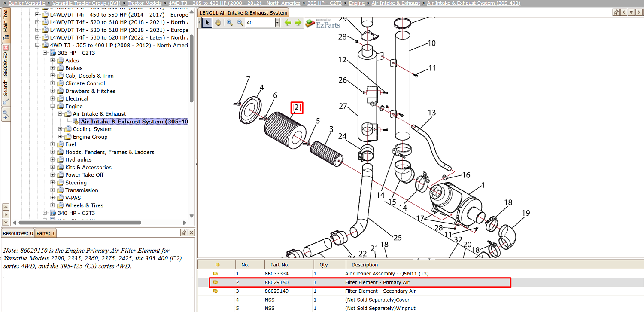
Task: Click the note icon for part 86033334
Action: click(x=216, y=274)
